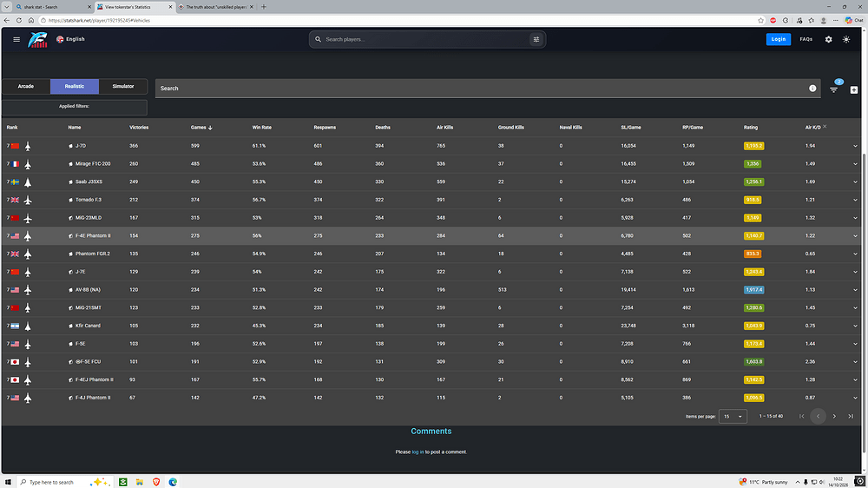Screen dimensions: 868x488
Task: Click the Login button
Action: (779, 39)
